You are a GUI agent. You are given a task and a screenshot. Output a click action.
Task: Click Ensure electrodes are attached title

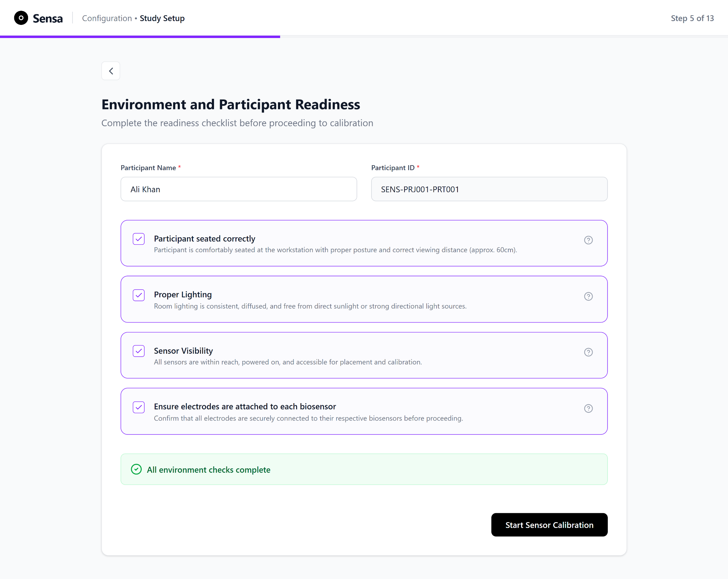point(245,406)
